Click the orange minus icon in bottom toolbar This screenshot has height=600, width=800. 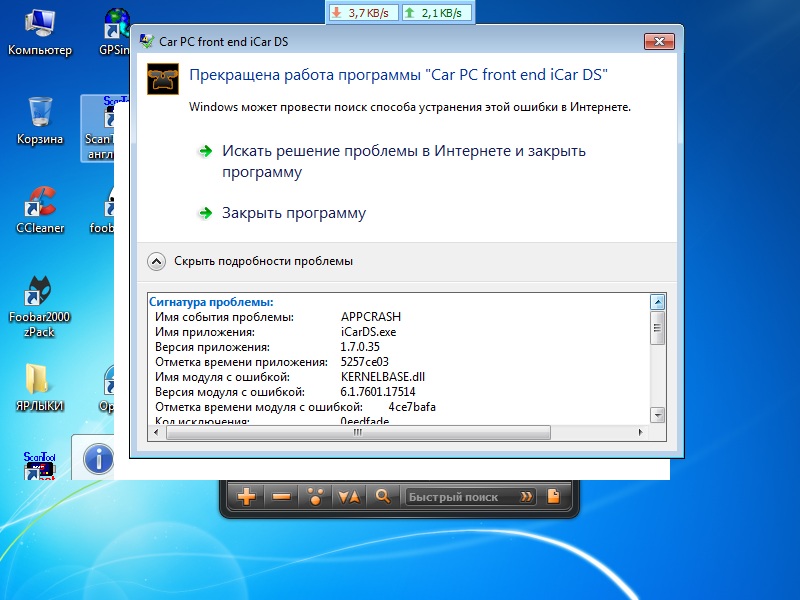[281, 496]
